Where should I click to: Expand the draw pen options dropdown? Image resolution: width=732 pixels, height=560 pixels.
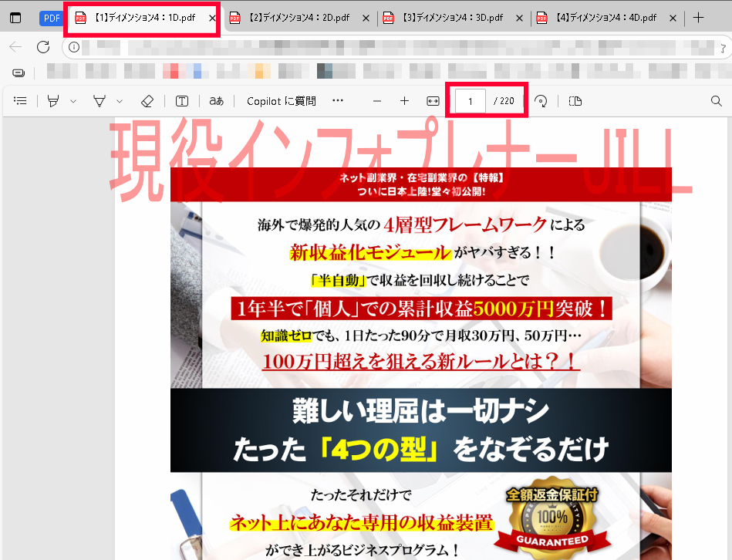pyautogui.click(x=120, y=101)
